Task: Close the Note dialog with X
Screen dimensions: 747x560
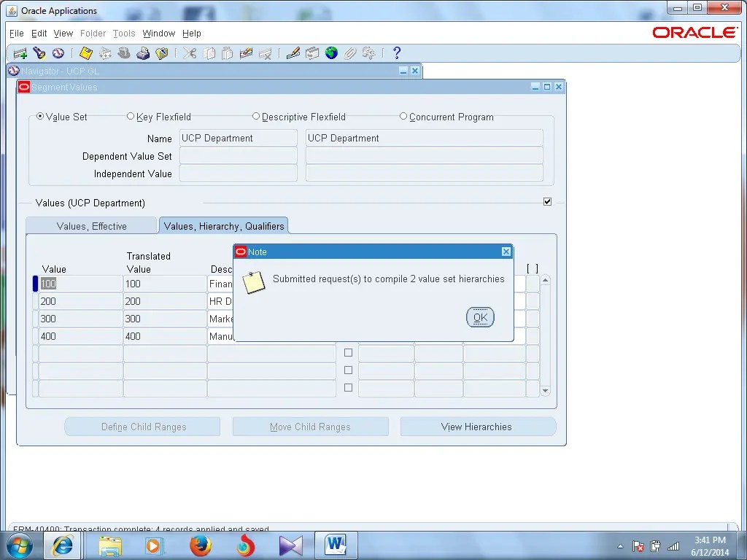Action: tap(506, 252)
